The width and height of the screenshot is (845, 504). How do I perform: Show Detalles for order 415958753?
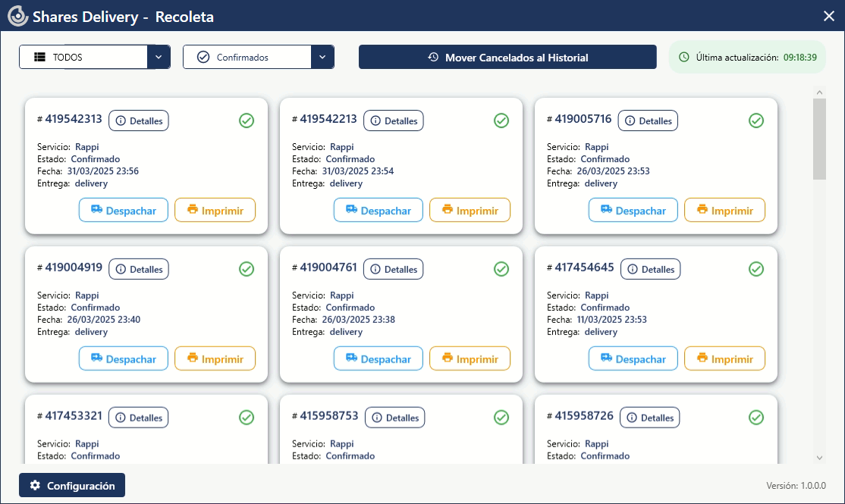coord(395,418)
